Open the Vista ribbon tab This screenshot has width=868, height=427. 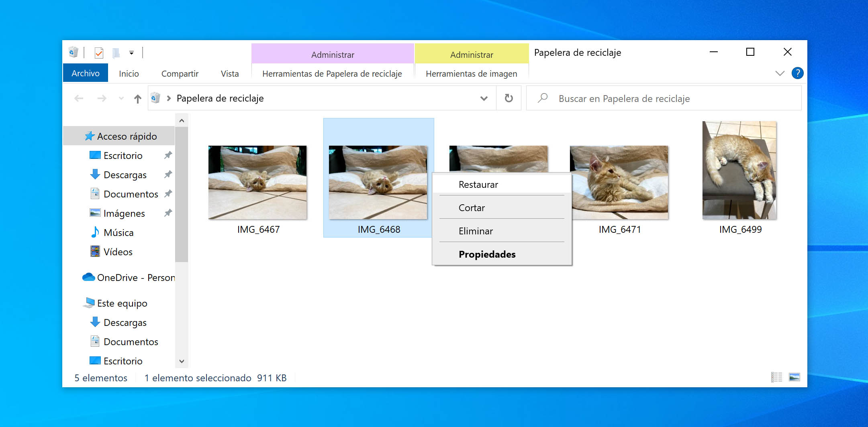coord(230,73)
